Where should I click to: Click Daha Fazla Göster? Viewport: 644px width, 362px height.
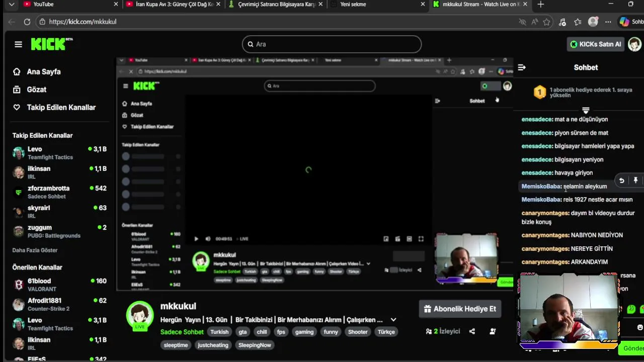[x=35, y=250]
